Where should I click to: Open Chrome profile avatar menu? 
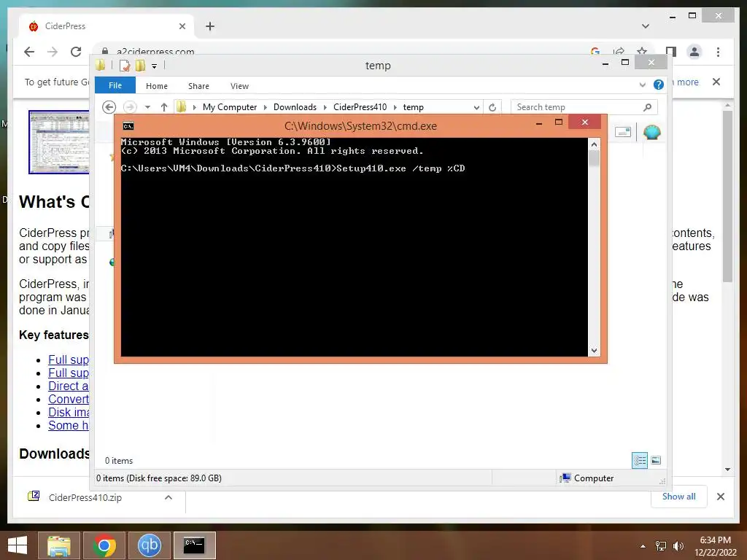(x=694, y=52)
